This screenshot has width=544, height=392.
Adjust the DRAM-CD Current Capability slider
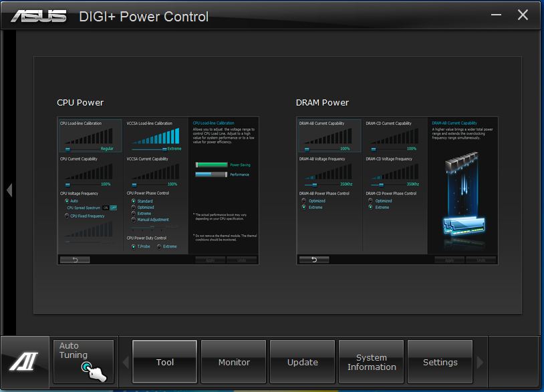click(374, 149)
